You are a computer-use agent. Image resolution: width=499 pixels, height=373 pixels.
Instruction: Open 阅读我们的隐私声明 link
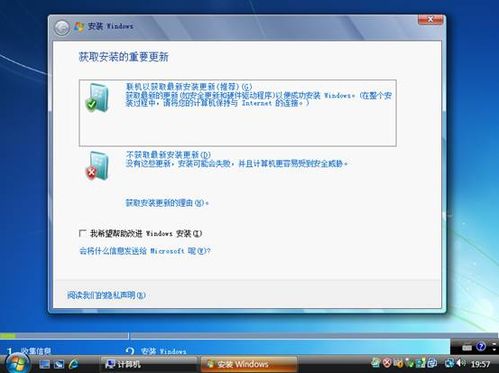[x=106, y=295]
